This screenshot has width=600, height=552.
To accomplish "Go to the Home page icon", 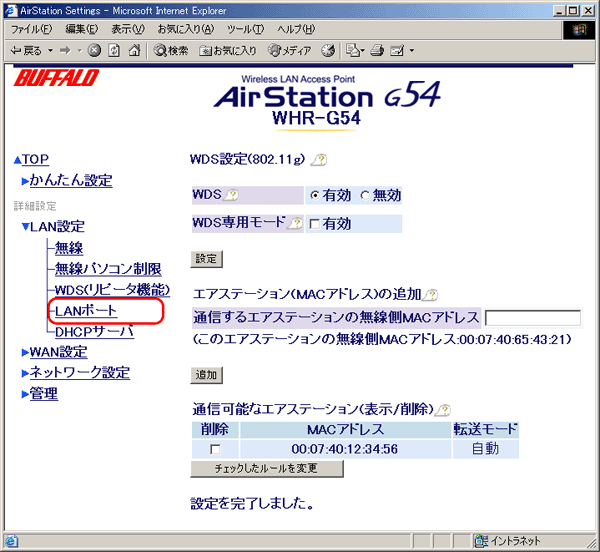I will pos(134,50).
